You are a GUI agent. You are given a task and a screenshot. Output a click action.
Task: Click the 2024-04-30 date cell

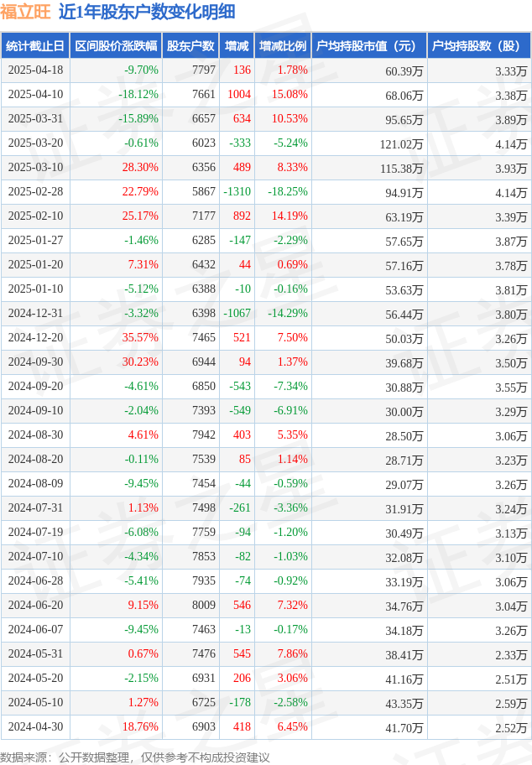(35, 726)
